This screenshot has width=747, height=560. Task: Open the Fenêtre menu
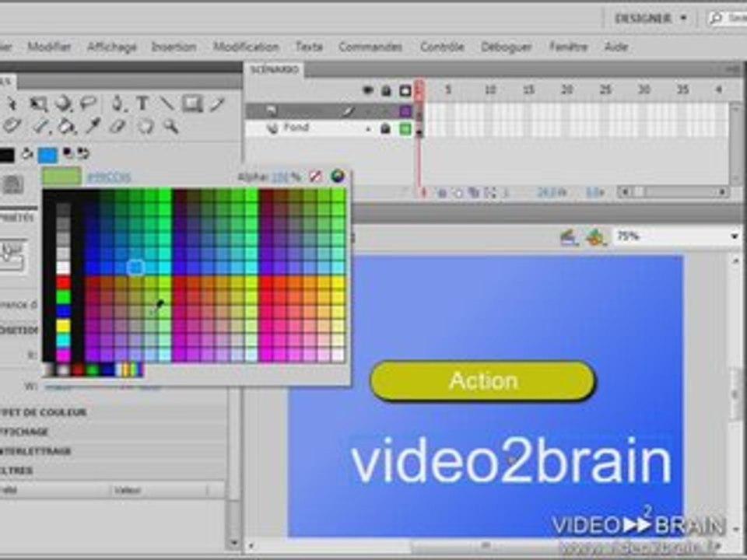pyautogui.click(x=568, y=47)
